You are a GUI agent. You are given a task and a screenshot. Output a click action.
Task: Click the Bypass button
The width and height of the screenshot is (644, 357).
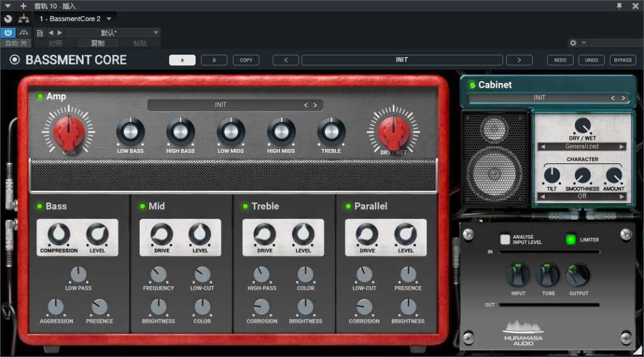(623, 60)
